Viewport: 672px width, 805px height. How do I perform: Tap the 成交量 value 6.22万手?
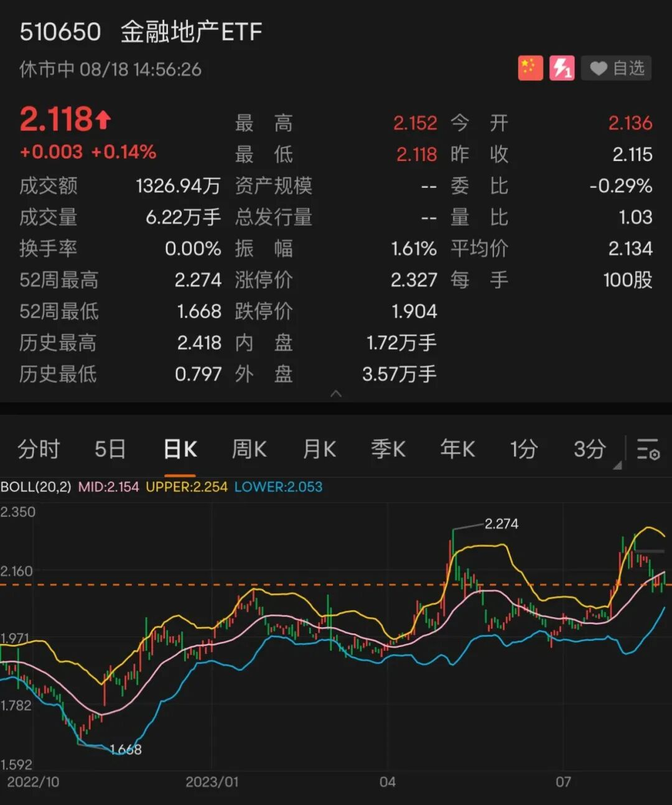click(x=184, y=217)
